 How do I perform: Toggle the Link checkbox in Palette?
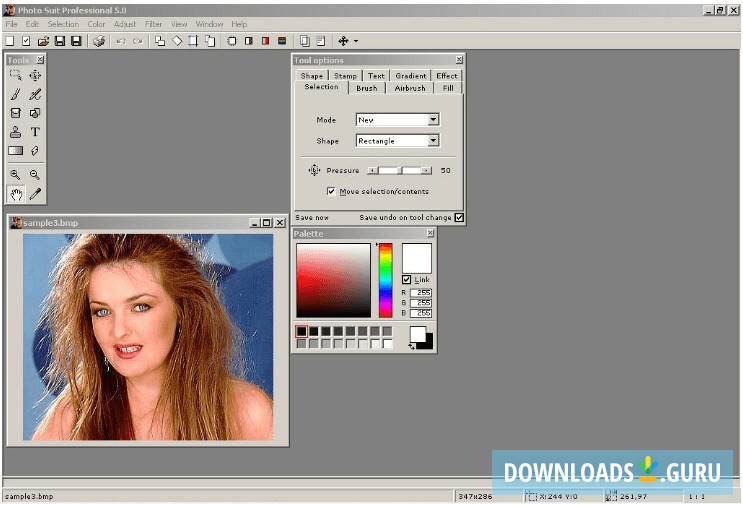tap(406, 279)
